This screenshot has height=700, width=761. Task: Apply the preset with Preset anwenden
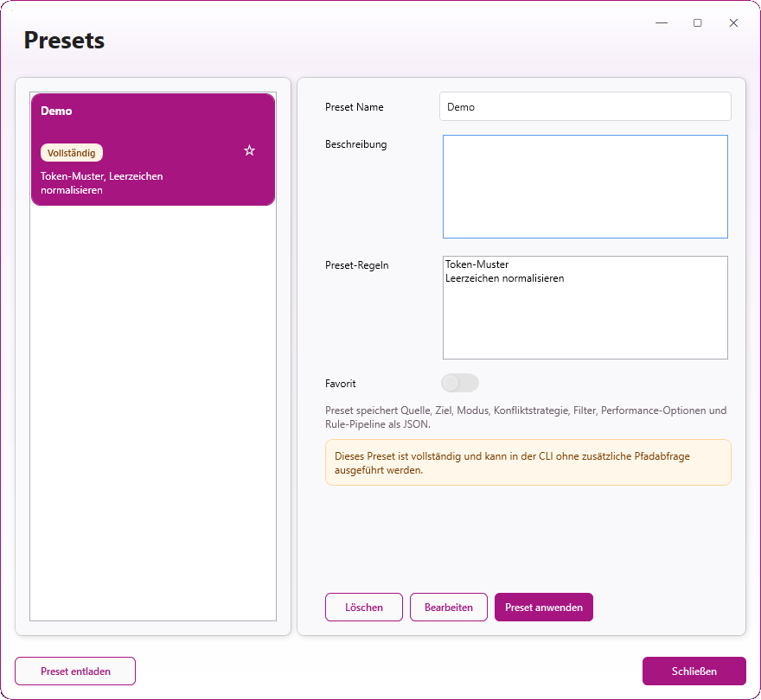coord(543,608)
